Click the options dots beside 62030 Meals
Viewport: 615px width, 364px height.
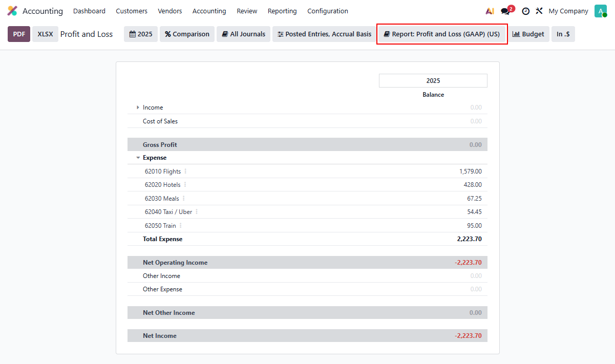[184, 199]
